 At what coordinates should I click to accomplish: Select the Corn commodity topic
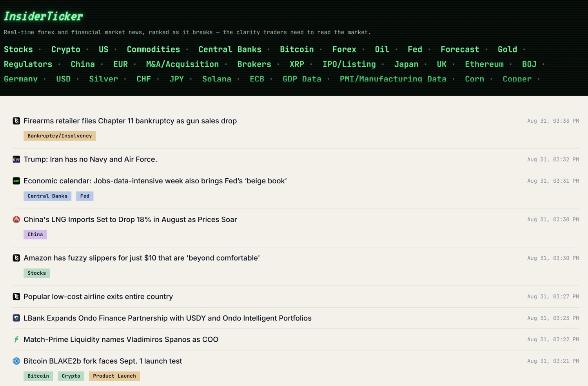coord(475,79)
